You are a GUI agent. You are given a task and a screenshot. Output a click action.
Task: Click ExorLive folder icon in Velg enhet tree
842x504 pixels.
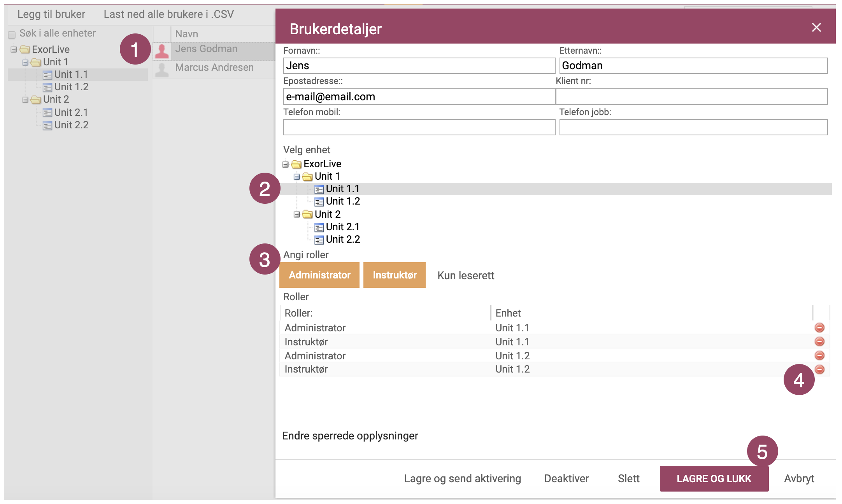pyautogui.click(x=296, y=164)
